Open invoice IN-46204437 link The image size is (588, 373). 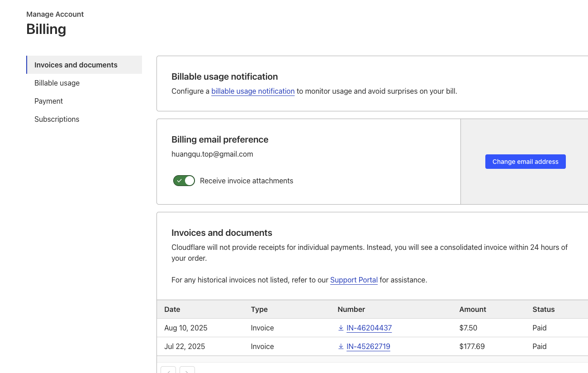pyautogui.click(x=369, y=328)
